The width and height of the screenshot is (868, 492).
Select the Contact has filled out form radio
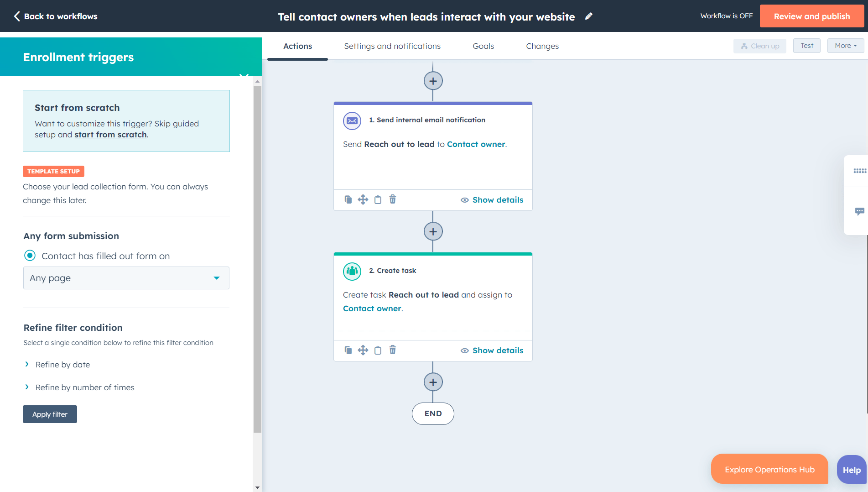pyautogui.click(x=30, y=256)
